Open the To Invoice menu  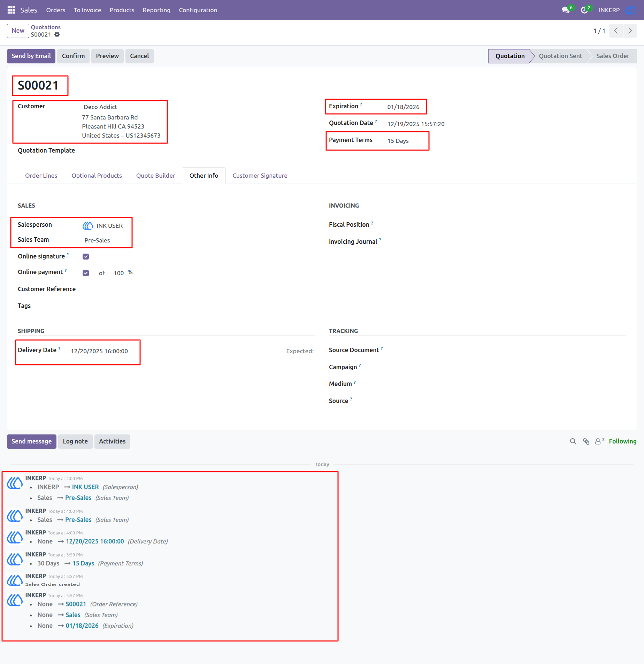pos(87,10)
